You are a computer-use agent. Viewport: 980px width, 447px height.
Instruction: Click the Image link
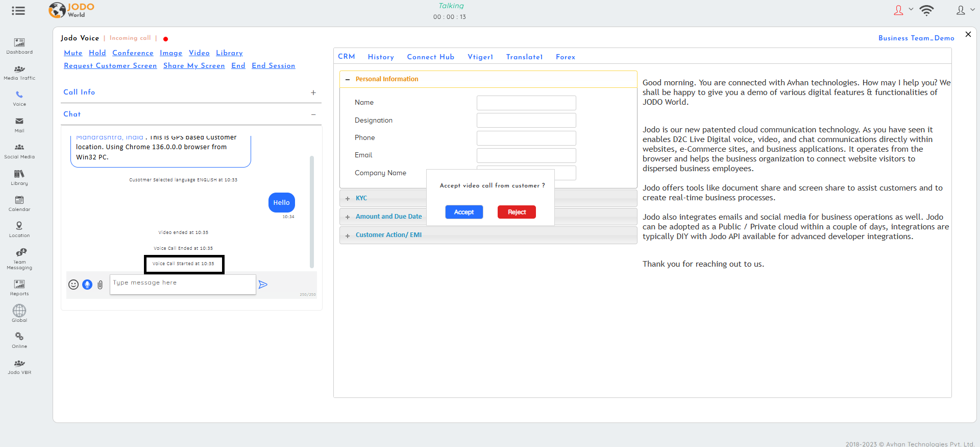point(171,53)
